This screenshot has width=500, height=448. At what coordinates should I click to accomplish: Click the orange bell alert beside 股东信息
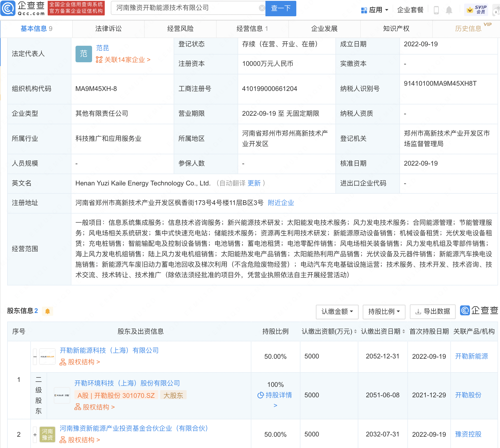point(47,311)
